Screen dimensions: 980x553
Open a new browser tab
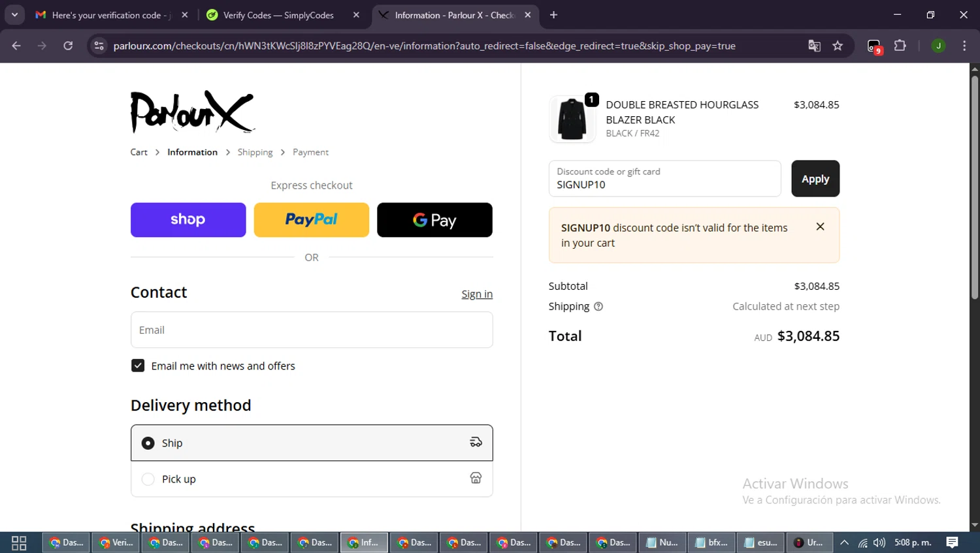tap(553, 15)
